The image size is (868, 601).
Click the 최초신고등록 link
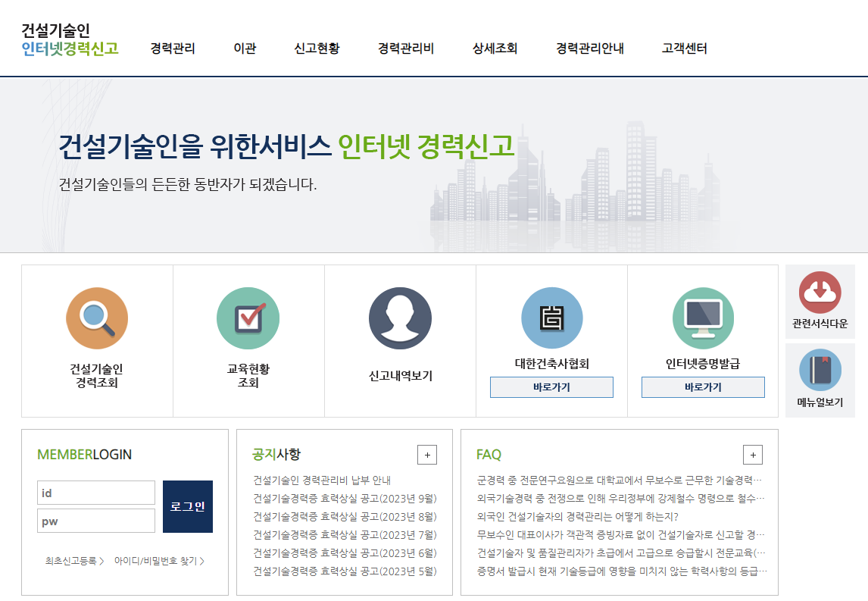(x=74, y=561)
